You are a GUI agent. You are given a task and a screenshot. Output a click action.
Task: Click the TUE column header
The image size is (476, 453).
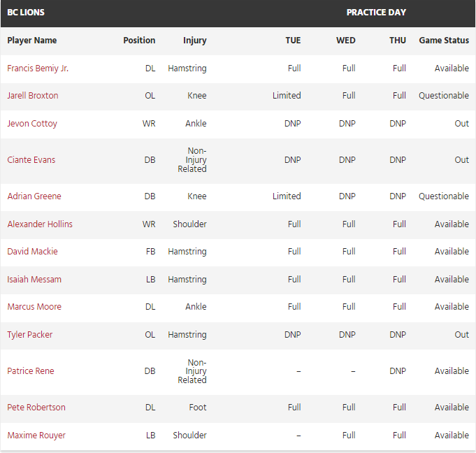click(x=293, y=41)
